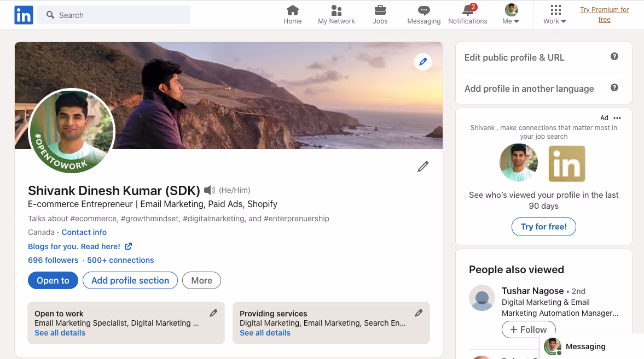Click the search magnifier icon
Screen dimensions: 644x359
(x=50, y=15)
